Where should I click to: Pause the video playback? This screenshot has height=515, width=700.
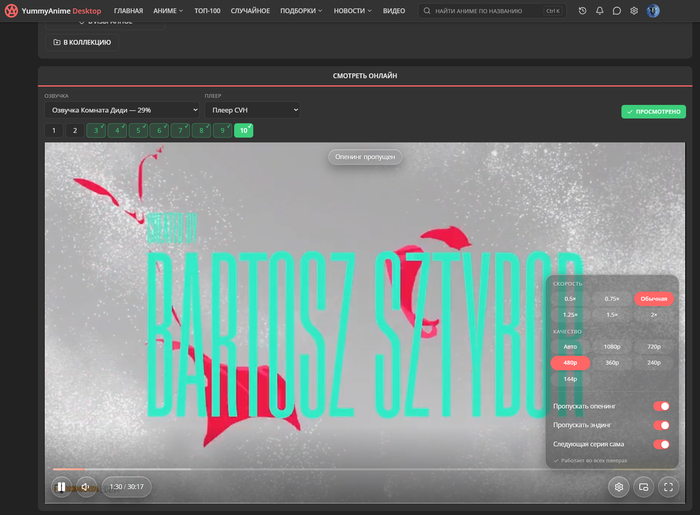(61, 487)
